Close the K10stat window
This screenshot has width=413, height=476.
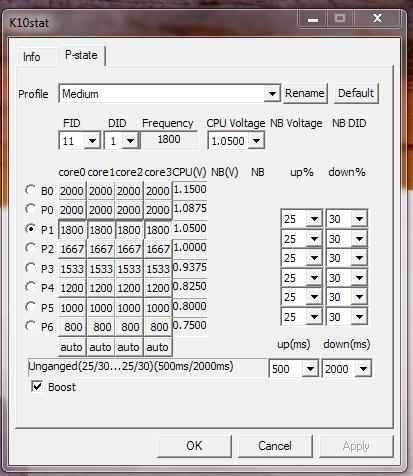coord(377,19)
